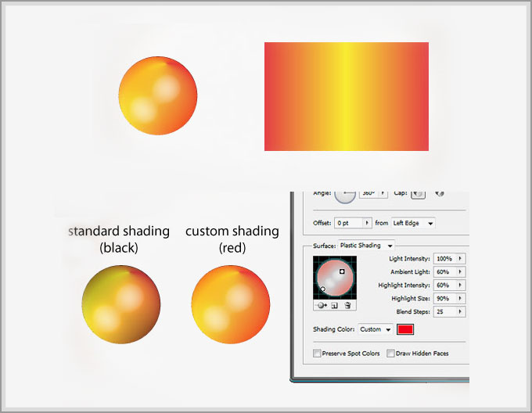The image size is (532, 413).
Task: Click the 'Surface:' label
Action: point(325,246)
